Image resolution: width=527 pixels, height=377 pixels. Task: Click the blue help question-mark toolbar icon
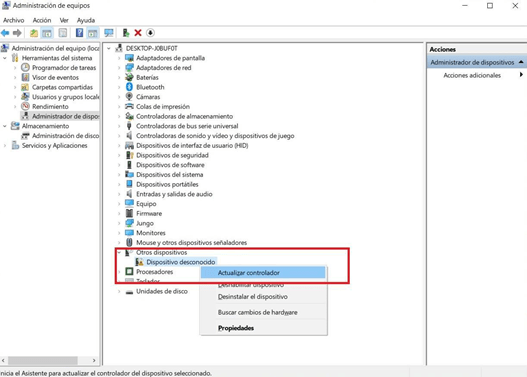click(x=79, y=33)
